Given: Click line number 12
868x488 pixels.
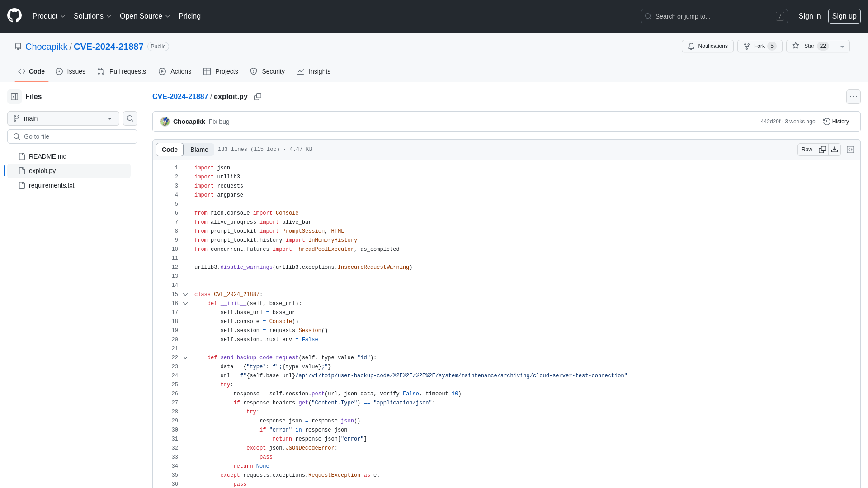Looking at the screenshot, I should (x=175, y=267).
